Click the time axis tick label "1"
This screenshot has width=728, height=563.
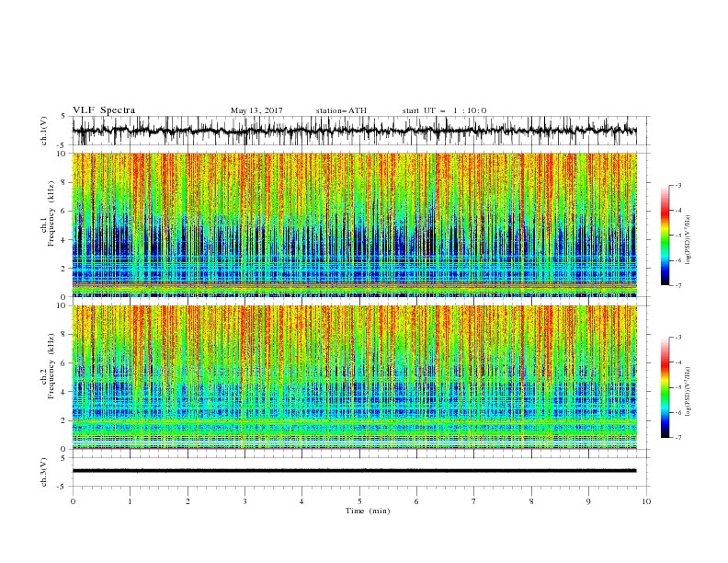(x=130, y=501)
